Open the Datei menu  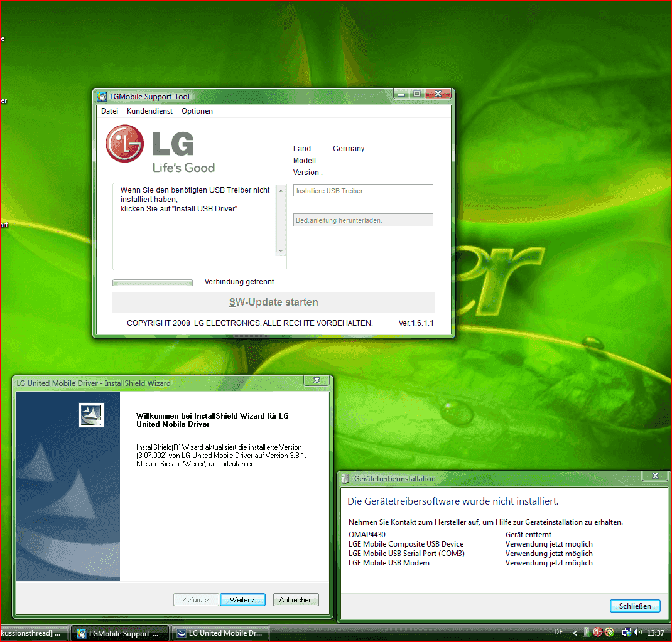(x=109, y=111)
